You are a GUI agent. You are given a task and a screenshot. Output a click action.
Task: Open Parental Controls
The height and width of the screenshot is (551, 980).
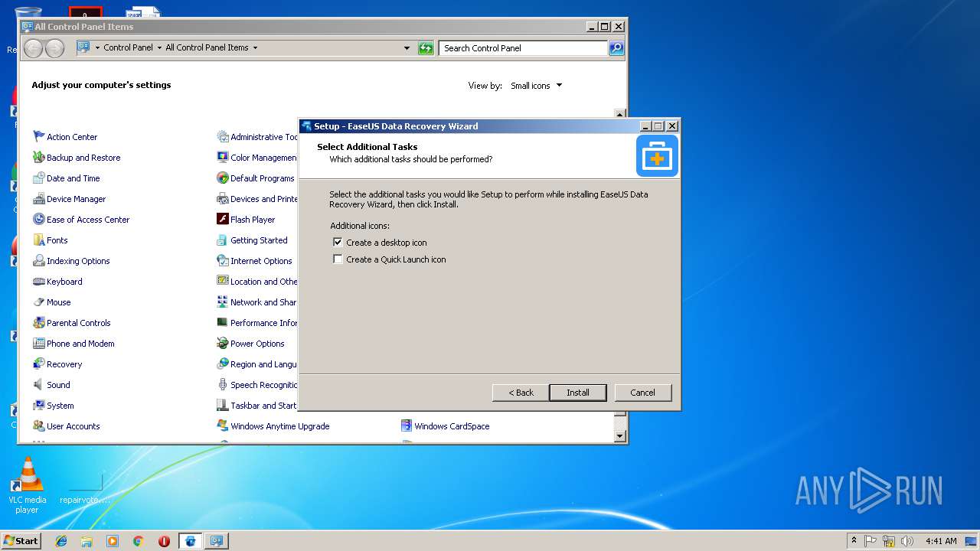(x=72, y=323)
